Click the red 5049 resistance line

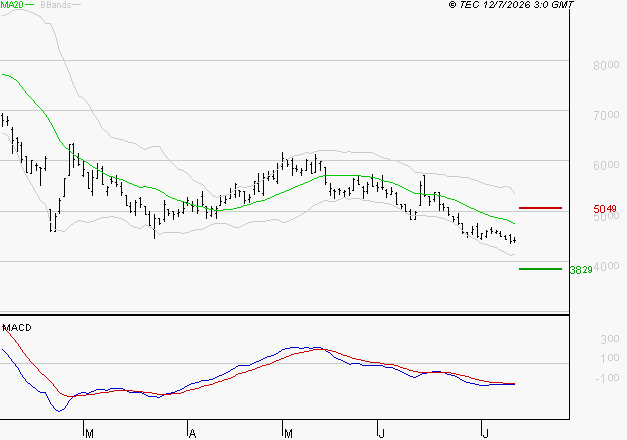click(540, 208)
